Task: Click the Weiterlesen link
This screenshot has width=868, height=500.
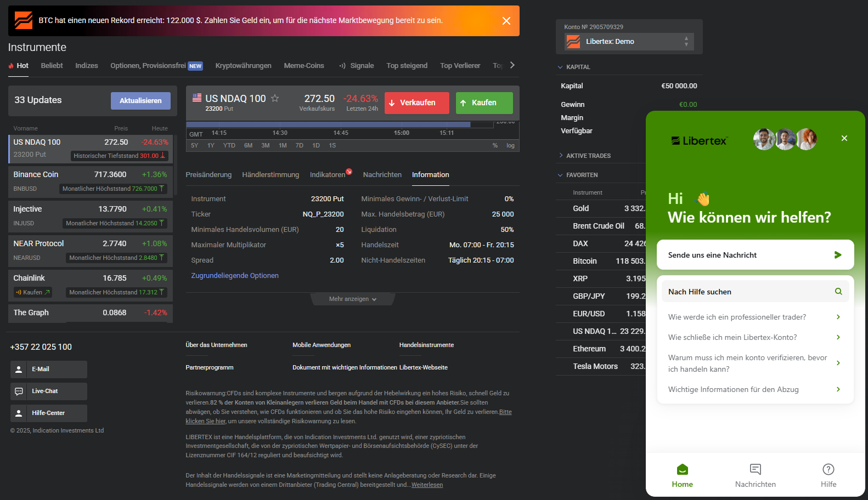Action: [427, 485]
